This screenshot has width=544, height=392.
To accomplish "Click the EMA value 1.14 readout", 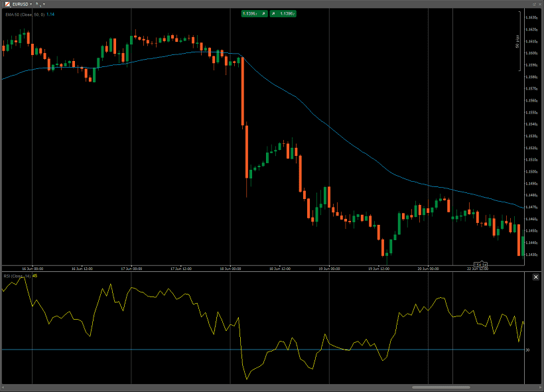I will coord(50,15).
